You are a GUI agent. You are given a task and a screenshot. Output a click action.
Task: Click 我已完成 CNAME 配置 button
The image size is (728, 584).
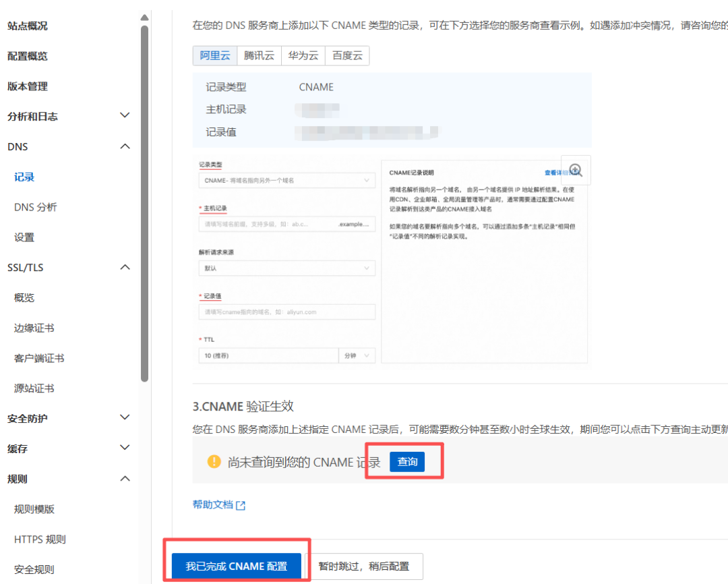pos(236,566)
